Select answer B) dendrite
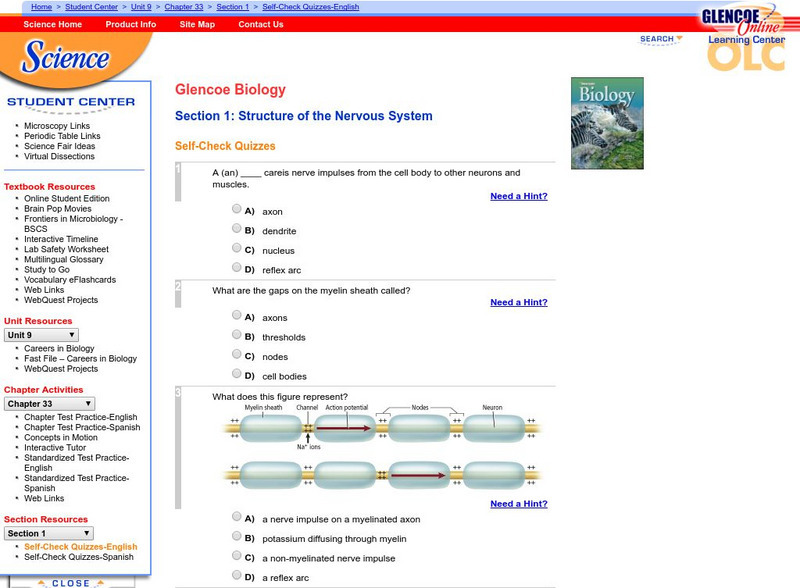The width and height of the screenshot is (800, 588). pyautogui.click(x=237, y=228)
